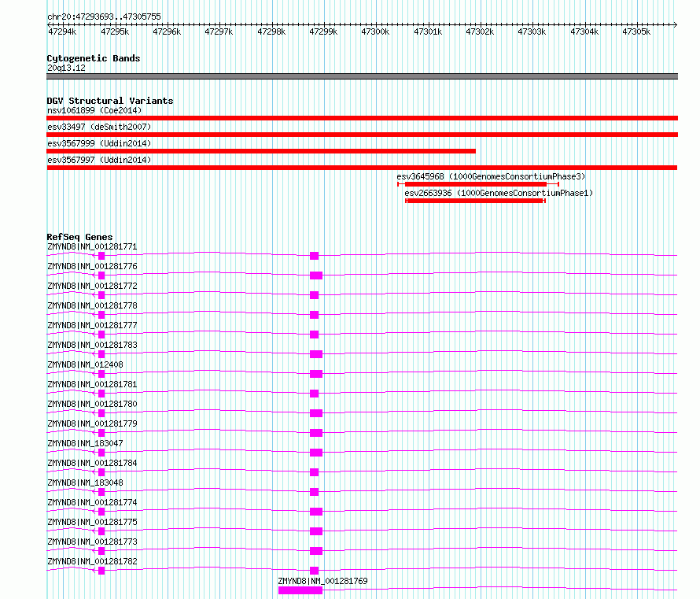The image size is (700, 599).
Task: Open transcript ZMYND8|NM_001281772 label
Action: 92,286
